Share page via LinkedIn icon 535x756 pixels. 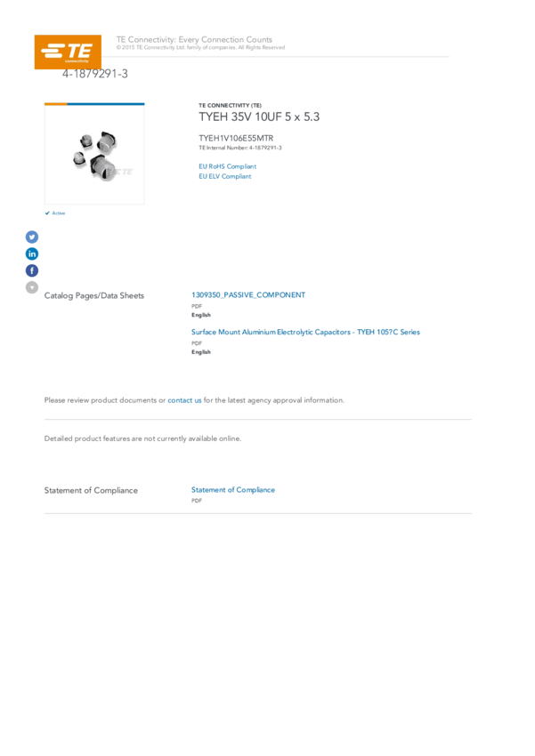(32, 253)
